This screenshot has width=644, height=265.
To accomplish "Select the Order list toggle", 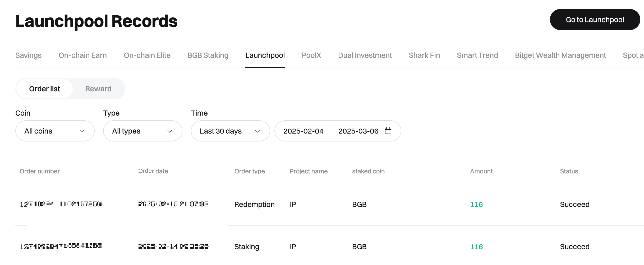I will pos(44,89).
